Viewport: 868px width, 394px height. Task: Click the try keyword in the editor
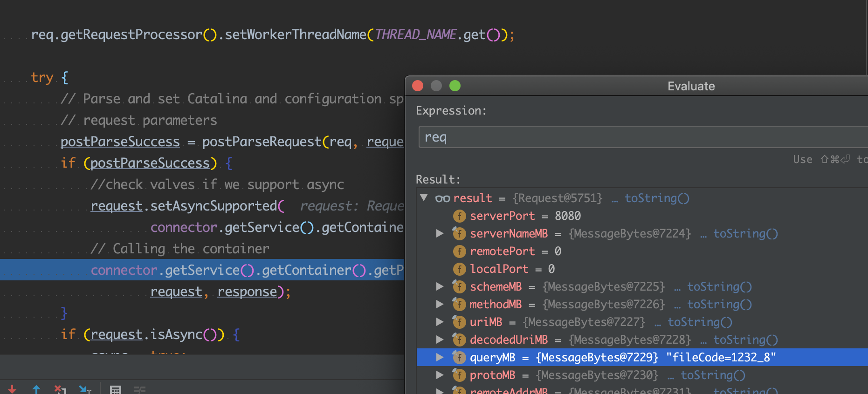point(42,78)
